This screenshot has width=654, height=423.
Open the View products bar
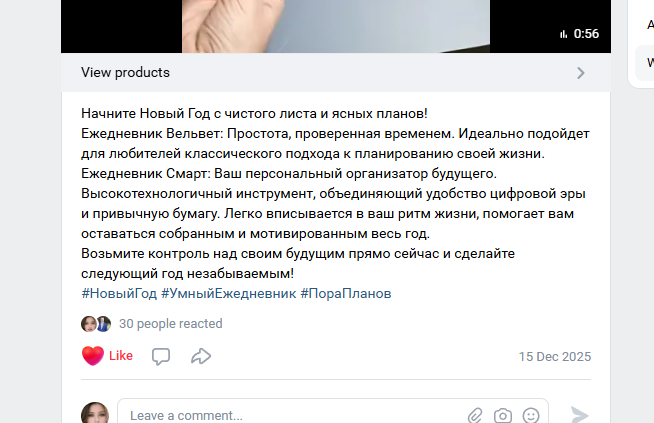tap(336, 73)
